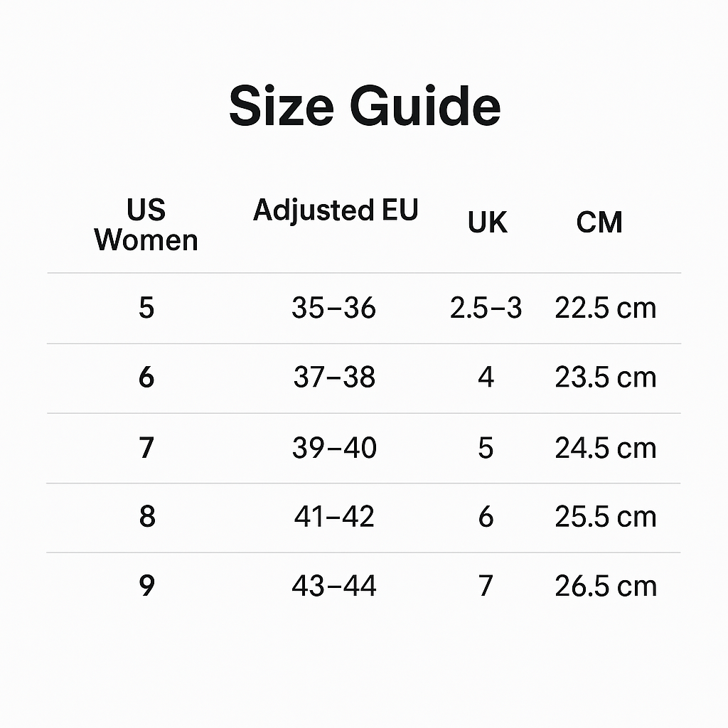Select the 25.5 cm measurement
The image size is (728, 728).
(x=605, y=517)
